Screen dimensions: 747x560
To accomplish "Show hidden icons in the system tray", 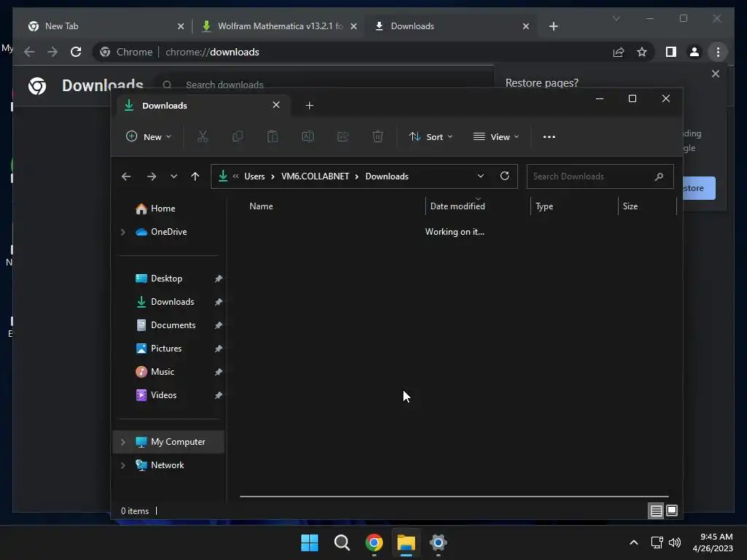I will [x=634, y=542].
